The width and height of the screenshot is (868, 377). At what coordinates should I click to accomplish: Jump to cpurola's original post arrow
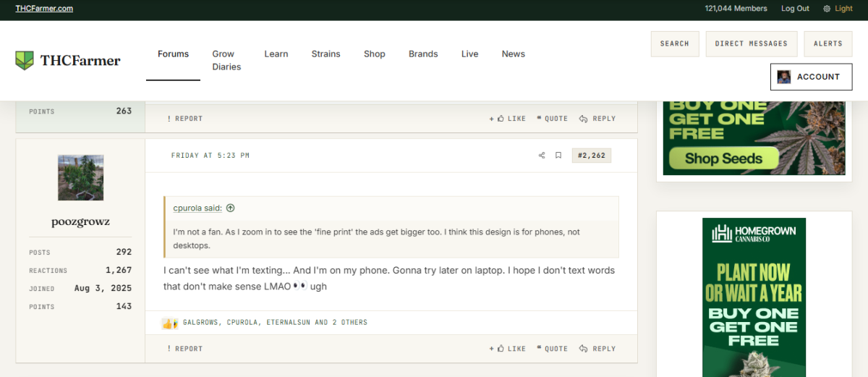point(230,208)
